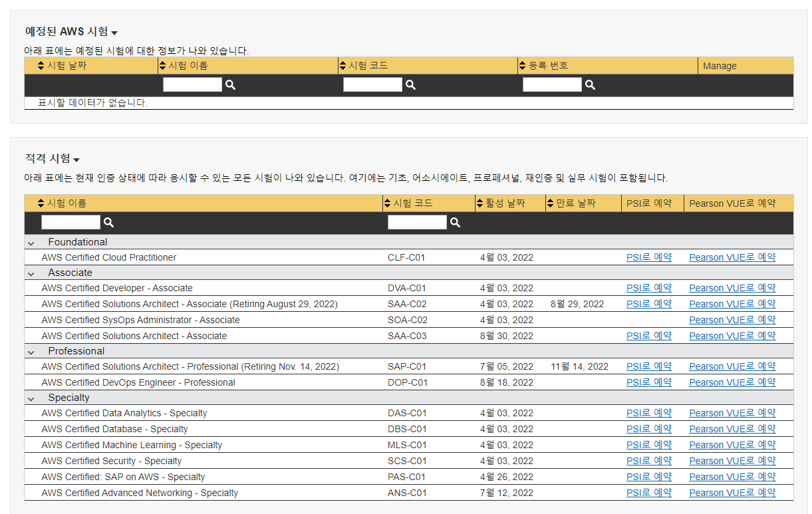Book Cloud Practitioner exam via PSI
The height and width of the screenshot is (514, 812).
[x=649, y=257]
